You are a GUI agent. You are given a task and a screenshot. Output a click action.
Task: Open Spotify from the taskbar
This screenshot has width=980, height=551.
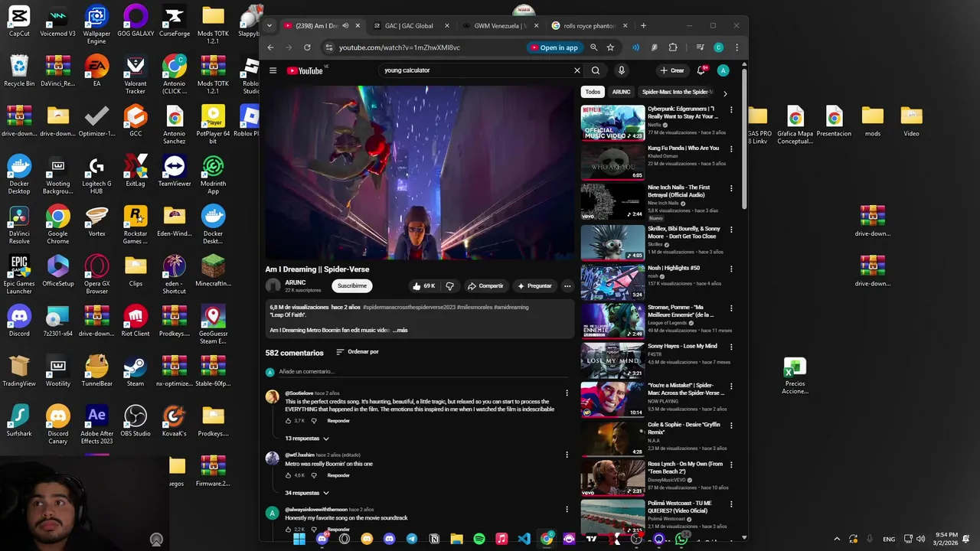click(479, 539)
